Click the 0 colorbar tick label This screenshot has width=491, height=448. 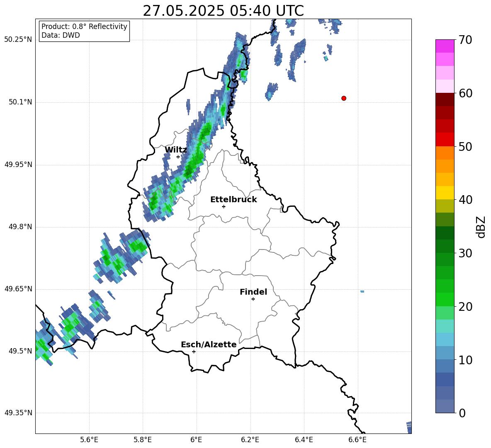coord(462,413)
